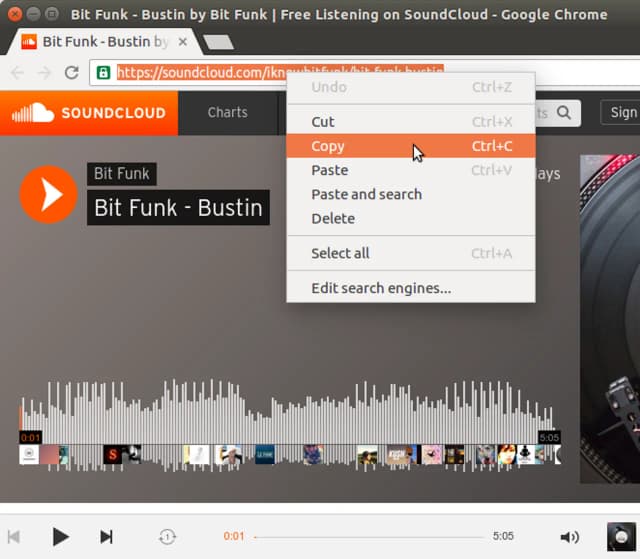This screenshot has height=559, width=640.
Task: Select Copy from the context menu
Action: [328, 146]
